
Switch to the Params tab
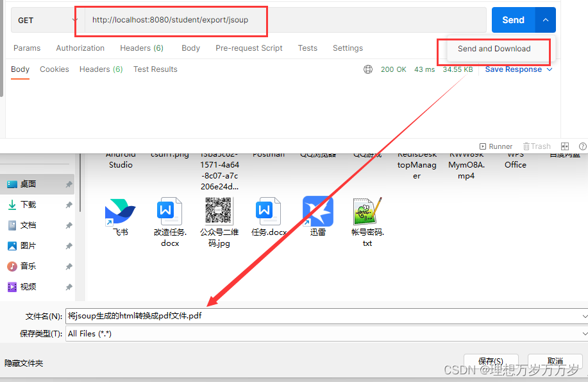pyautogui.click(x=27, y=48)
